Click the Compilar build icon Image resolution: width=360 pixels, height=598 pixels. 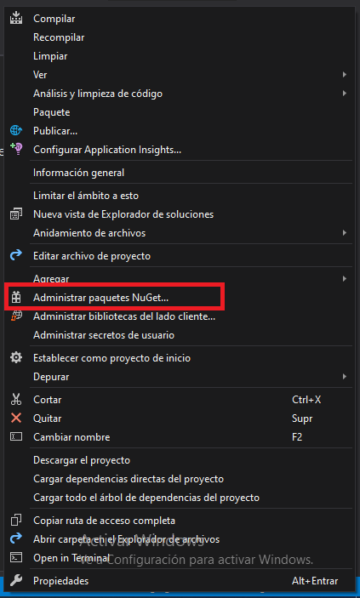click(x=16, y=18)
